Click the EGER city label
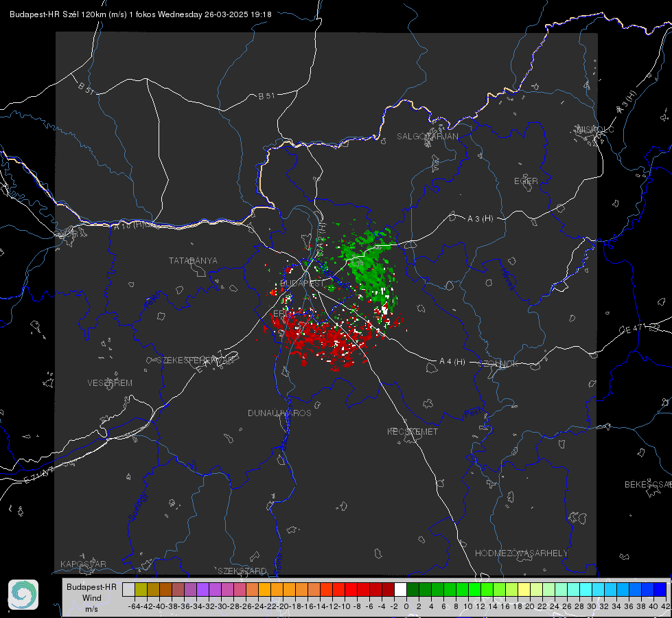 (x=526, y=181)
